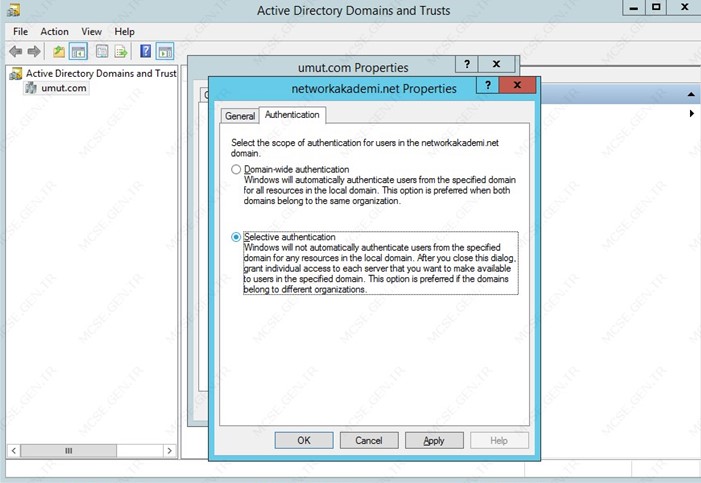This screenshot has height=483, width=701.
Task: Click the toolbar Properties icon
Action: (x=102, y=52)
